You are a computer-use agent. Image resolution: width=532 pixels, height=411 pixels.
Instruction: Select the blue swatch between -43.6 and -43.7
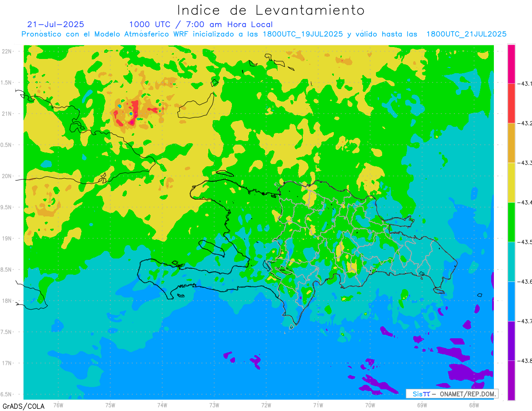(511, 301)
